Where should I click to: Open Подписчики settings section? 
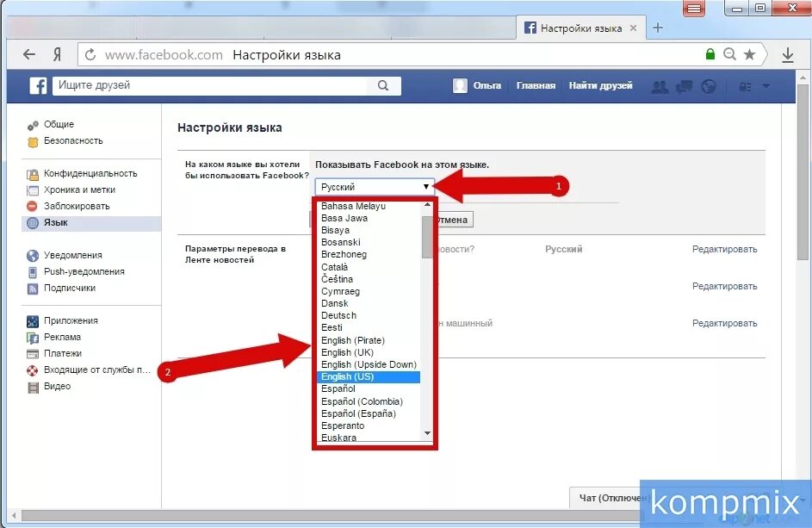[70, 288]
